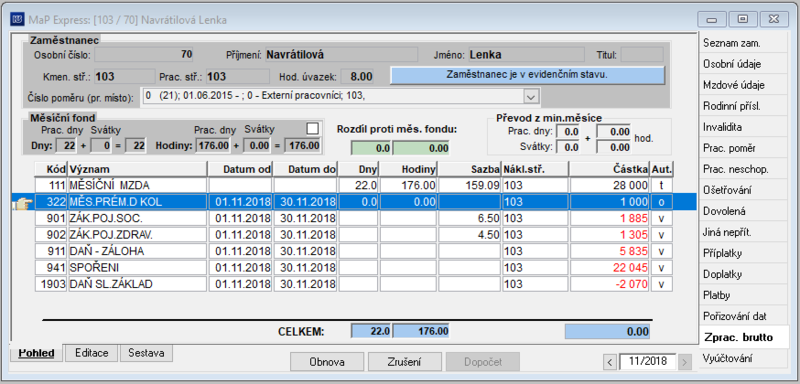Image resolution: width=800 pixels, height=384 pixels.
Task: Open Platby side tab
Action: pyautogui.click(x=743, y=295)
